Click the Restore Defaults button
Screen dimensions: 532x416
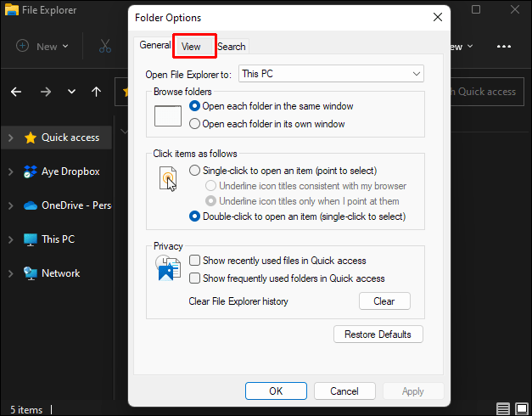pyautogui.click(x=378, y=334)
